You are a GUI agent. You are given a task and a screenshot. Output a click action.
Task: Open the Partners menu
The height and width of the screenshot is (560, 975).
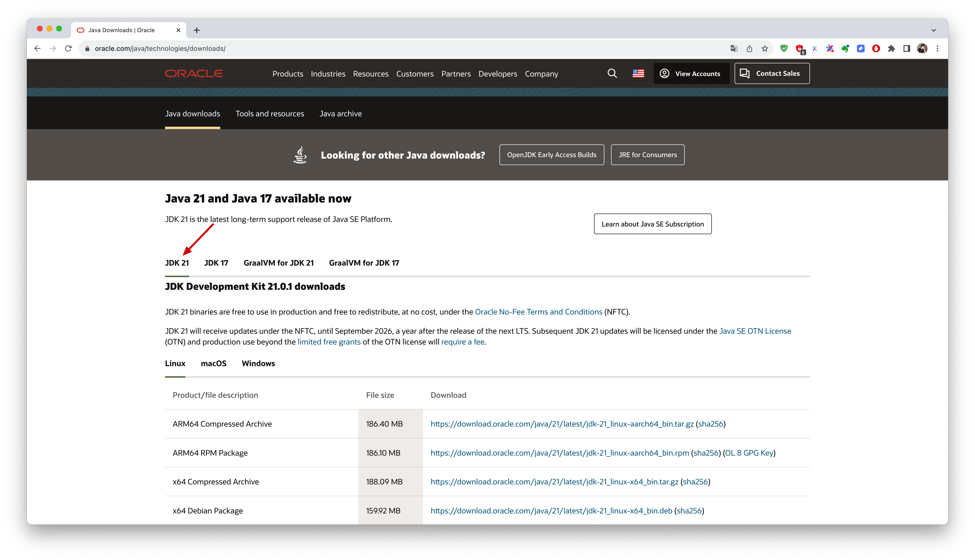[x=456, y=74]
